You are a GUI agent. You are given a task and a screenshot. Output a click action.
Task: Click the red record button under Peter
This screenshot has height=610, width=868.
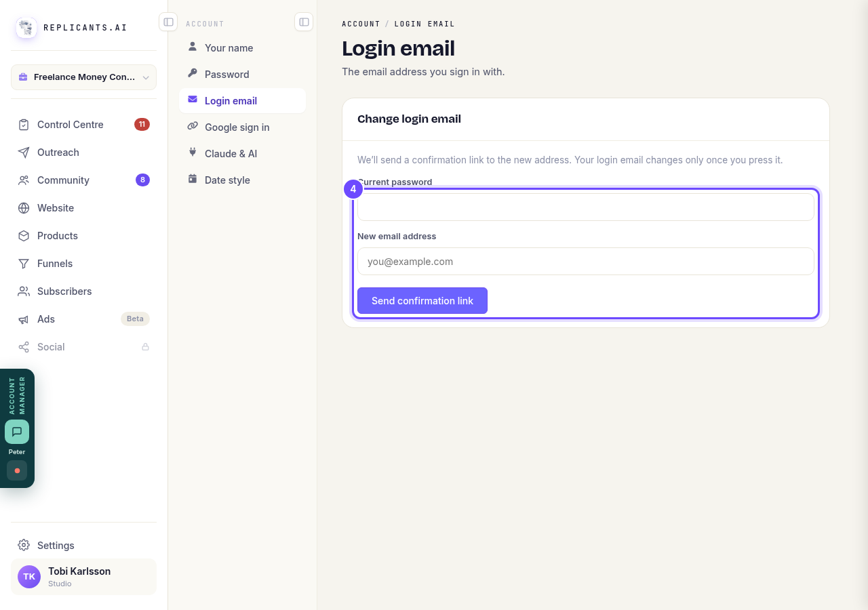point(17,470)
